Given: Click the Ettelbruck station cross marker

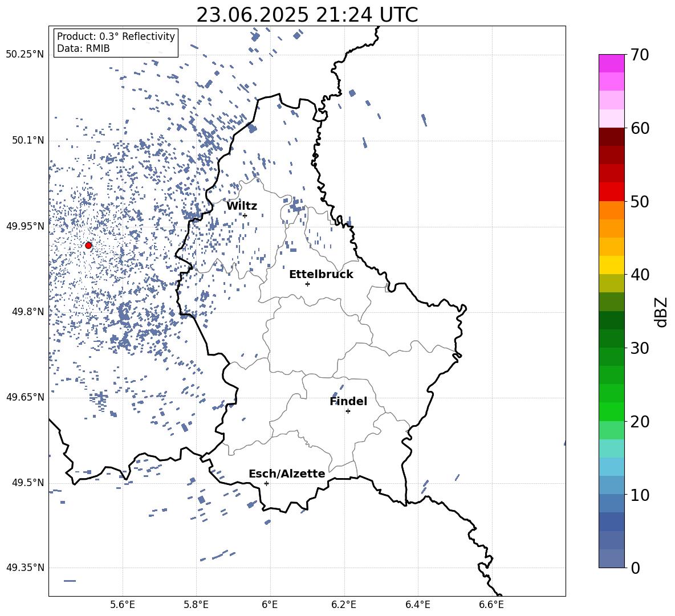Looking at the screenshot, I should 307,284.
